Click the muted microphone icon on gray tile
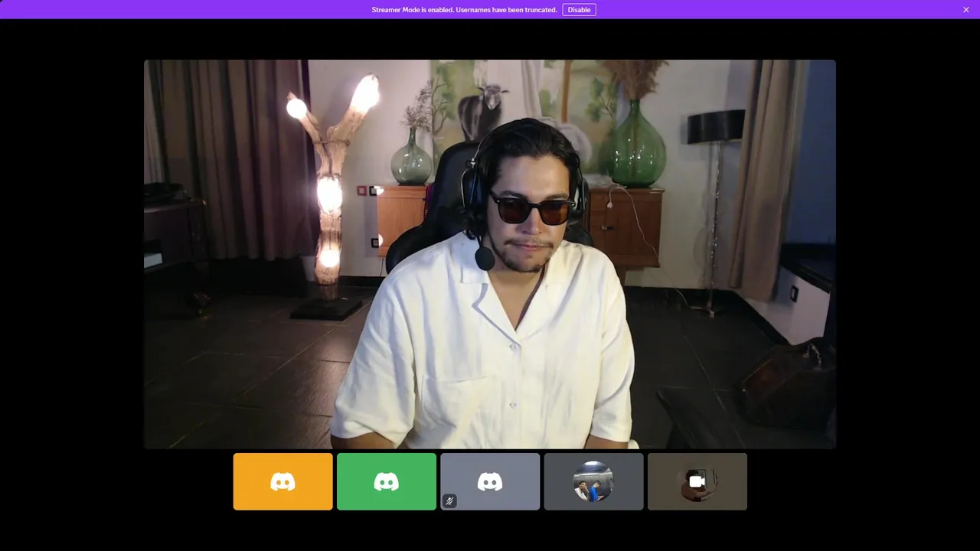Screen dimensions: 980x551 [450, 501]
